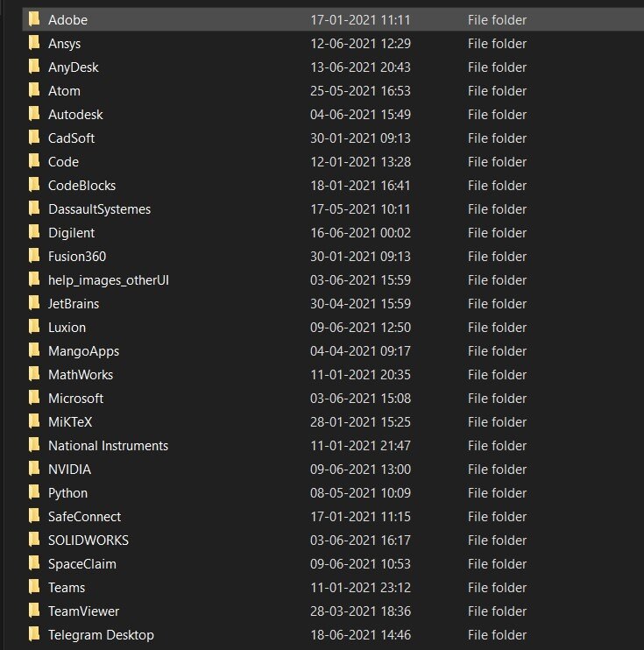Click the Digilent folder icon

click(34, 232)
